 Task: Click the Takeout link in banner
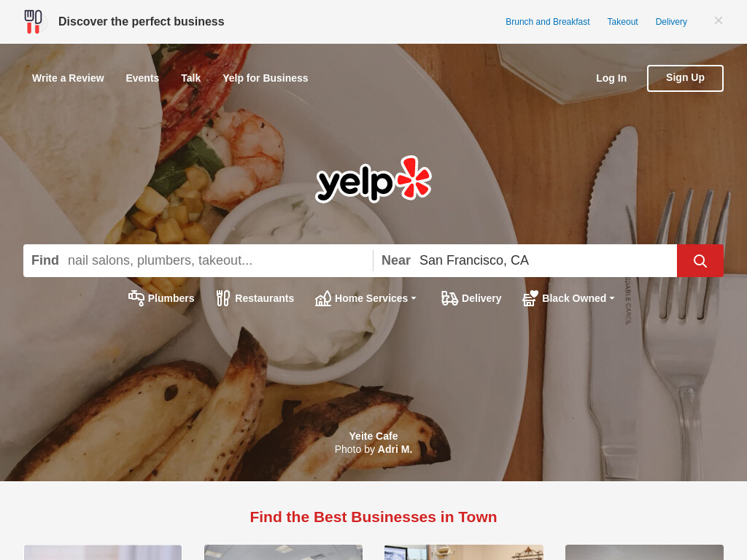tap(622, 22)
